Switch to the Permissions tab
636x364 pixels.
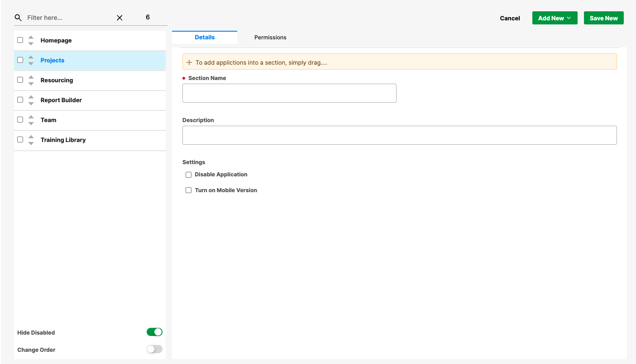coord(270,38)
